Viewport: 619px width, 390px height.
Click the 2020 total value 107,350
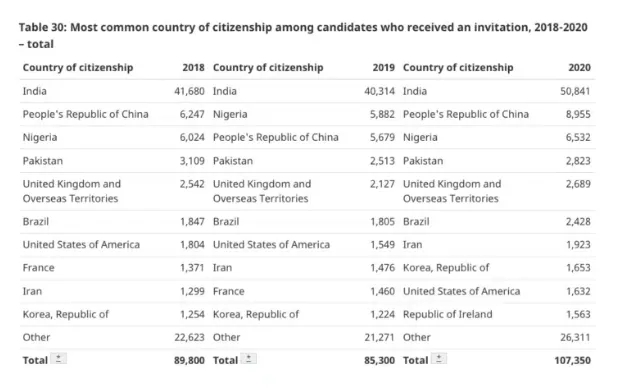coord(572,360)
